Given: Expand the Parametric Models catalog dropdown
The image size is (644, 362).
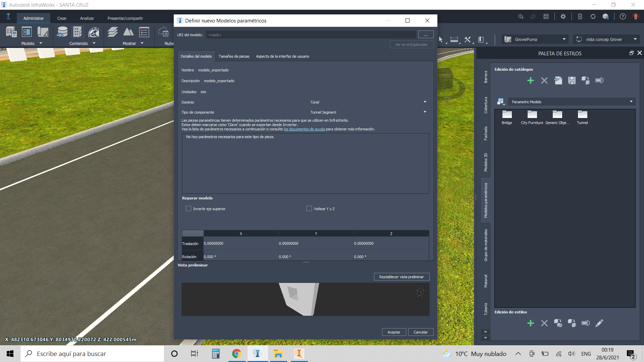Looking at the screenshot, I should (x=572, y=102).
